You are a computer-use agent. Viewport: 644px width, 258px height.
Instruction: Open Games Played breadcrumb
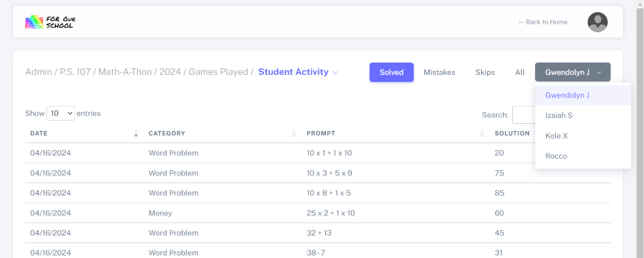218,72
